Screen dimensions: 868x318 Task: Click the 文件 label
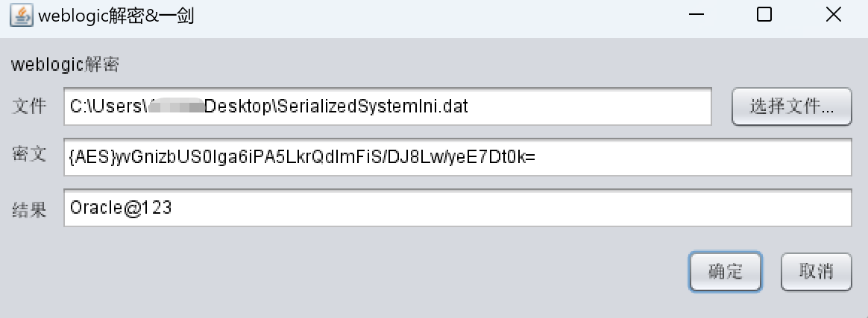click(x=29, y=106)
